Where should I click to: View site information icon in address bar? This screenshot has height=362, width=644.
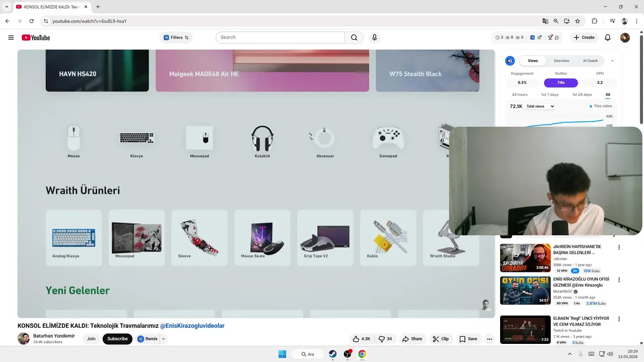pos(46,21)
